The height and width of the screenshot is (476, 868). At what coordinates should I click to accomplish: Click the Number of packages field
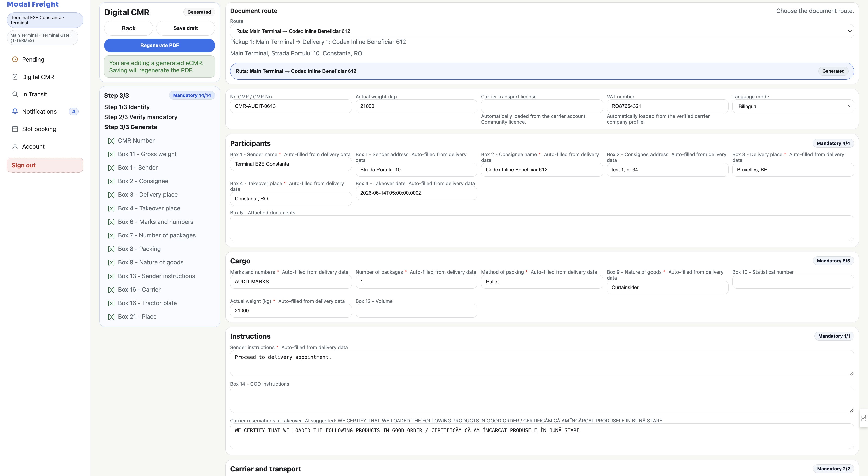pos(416,282)
